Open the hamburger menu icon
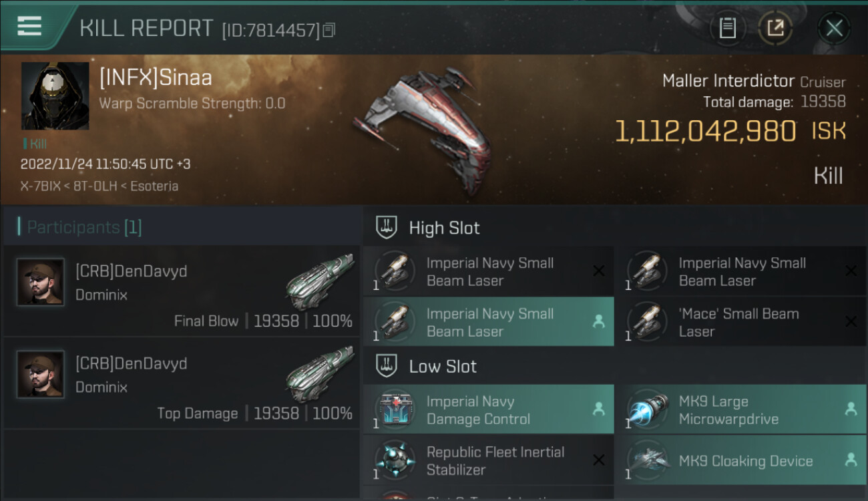This screenshot has width=868, height=501. point(29,27)
